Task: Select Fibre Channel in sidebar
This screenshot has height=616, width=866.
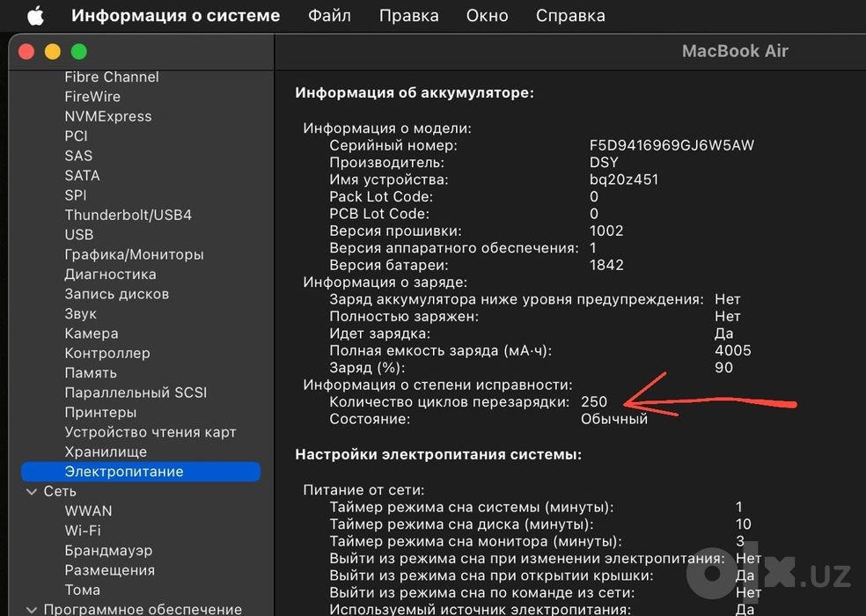Action: click(112, 77)
